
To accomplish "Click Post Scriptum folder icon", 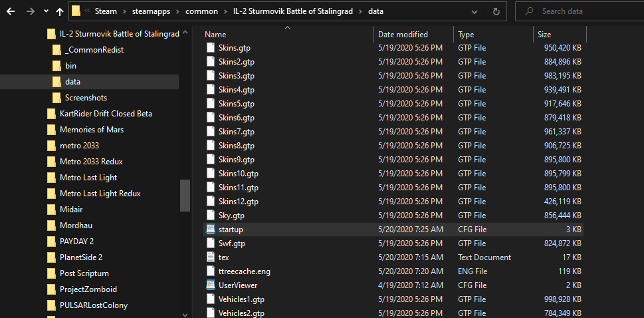I will click(51, 273).
